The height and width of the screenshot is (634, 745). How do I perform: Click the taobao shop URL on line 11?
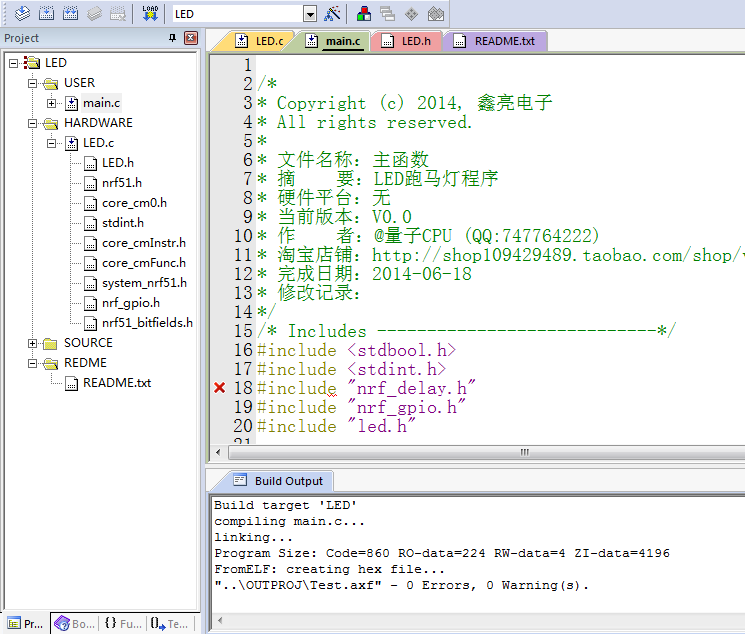click(x=558, y=255)
